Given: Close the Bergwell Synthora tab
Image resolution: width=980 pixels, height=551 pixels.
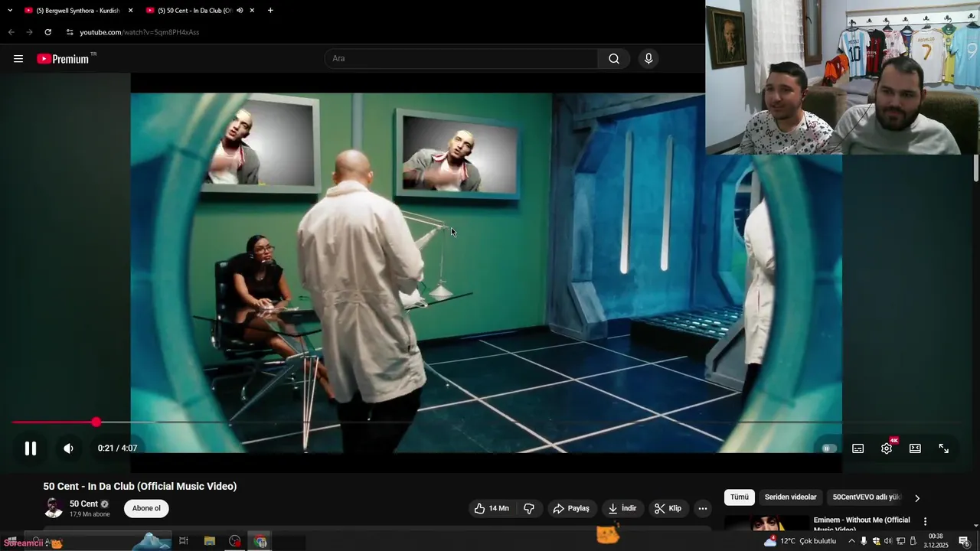Looking at the screenshot, I should (130, 11).
